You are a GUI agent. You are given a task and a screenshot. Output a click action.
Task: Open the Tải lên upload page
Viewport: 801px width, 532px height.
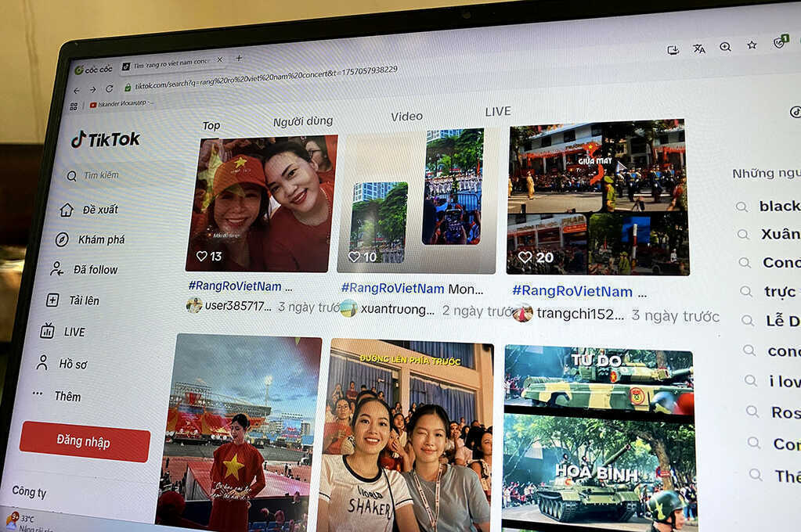[73, 300]
